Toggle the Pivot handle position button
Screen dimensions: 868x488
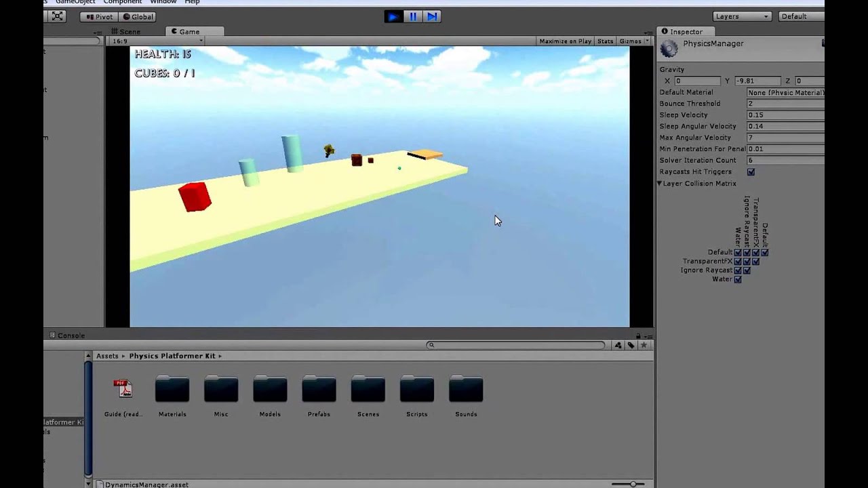tap(99, 16)
